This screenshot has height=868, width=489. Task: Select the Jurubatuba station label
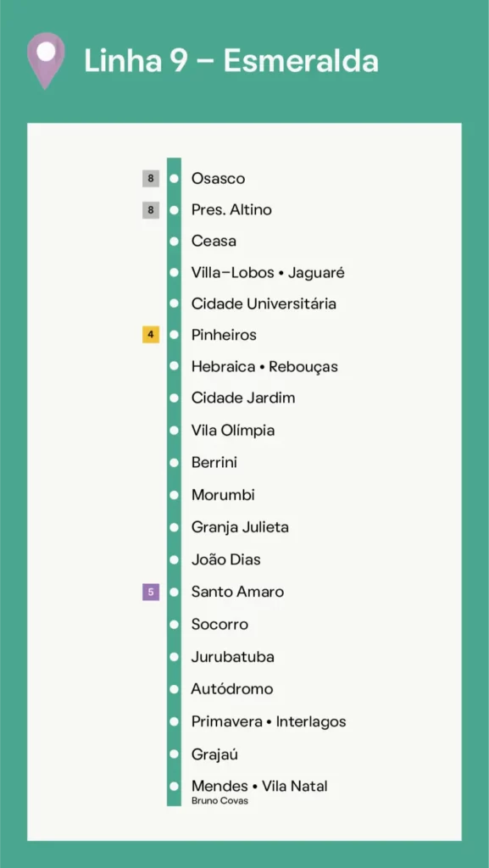click(x=233, y=657)
